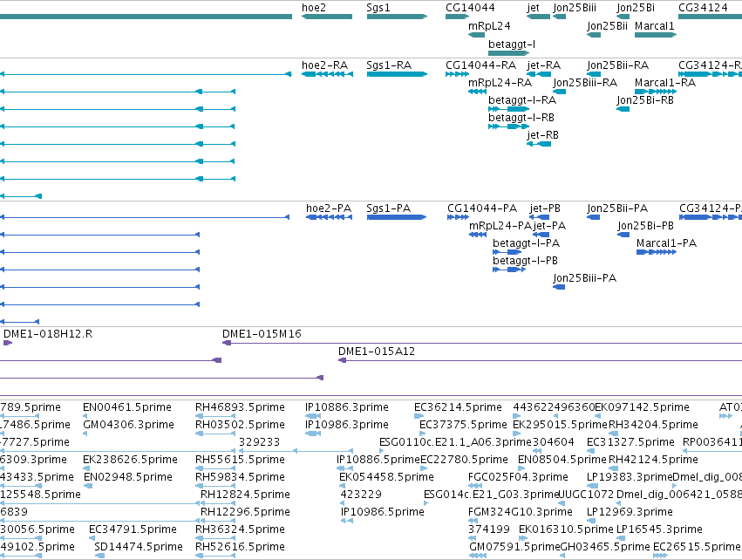
Task: Select the EN08504.5prime EST label
Action: point(562,460)
